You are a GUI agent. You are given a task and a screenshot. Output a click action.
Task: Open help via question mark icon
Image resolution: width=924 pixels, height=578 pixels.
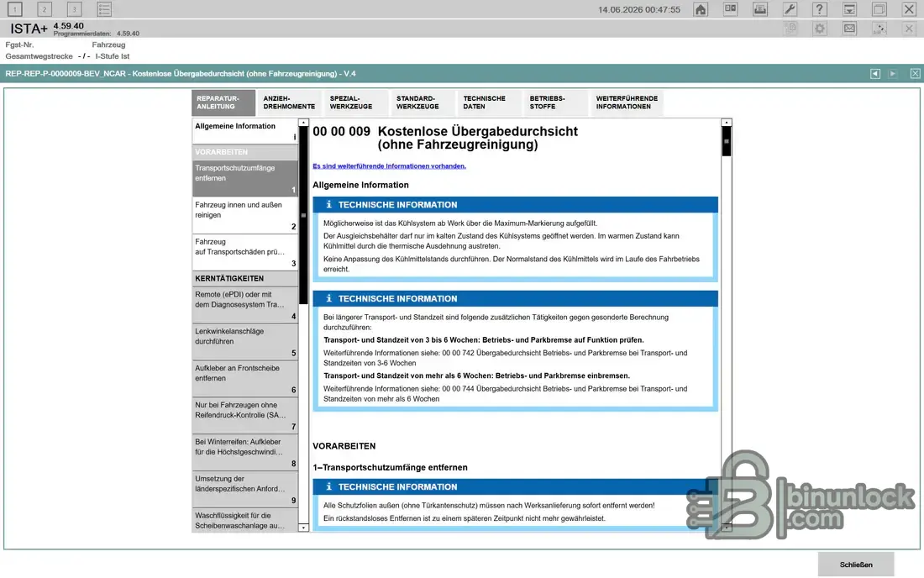(x=819, y=9)
